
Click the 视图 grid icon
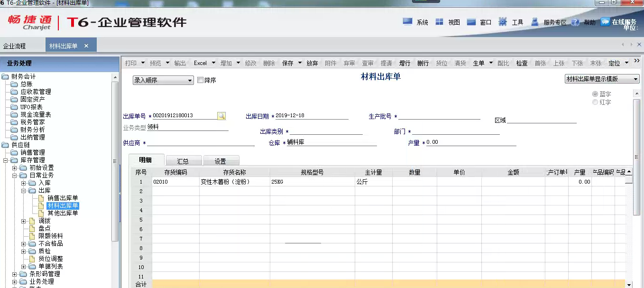click(x=440, y=21)
